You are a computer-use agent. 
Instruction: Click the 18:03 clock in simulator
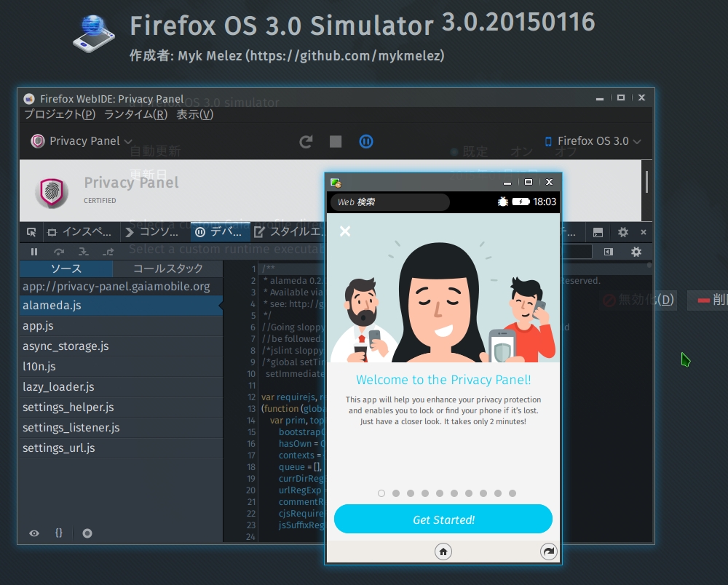tap(545, 202)
